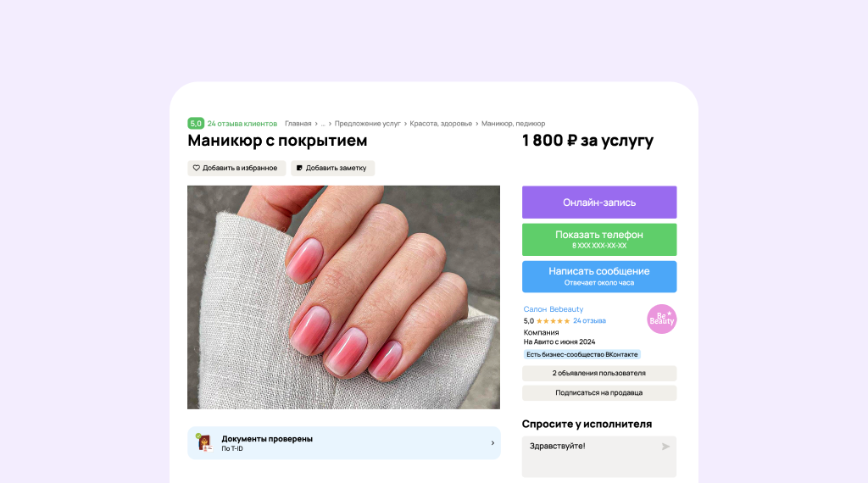
Task: Expand the Документы проверены chevron arrow
Action: (492, 442)
